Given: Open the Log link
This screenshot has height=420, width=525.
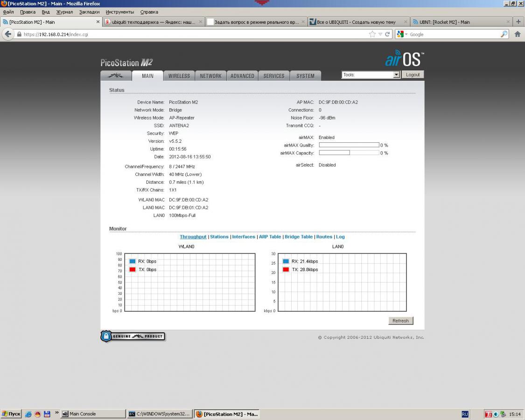Looking at the screenshot, I should click(340, 237).
